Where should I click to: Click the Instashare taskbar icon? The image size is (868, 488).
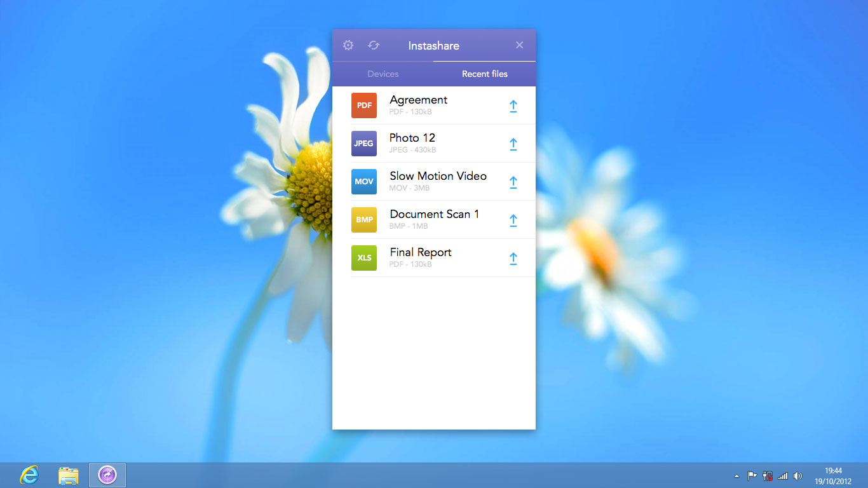click(107, 475)
